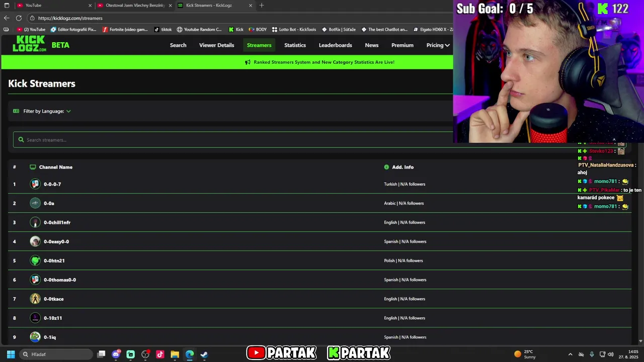Open streamer 0-0tkace channel
The height and width of the screenshot is (362, 644).
coord(53,299)
